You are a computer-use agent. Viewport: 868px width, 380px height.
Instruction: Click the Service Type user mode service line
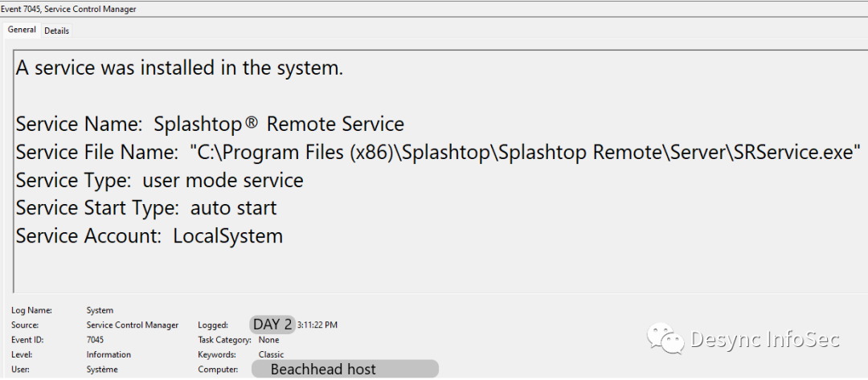tap(159, 180)
